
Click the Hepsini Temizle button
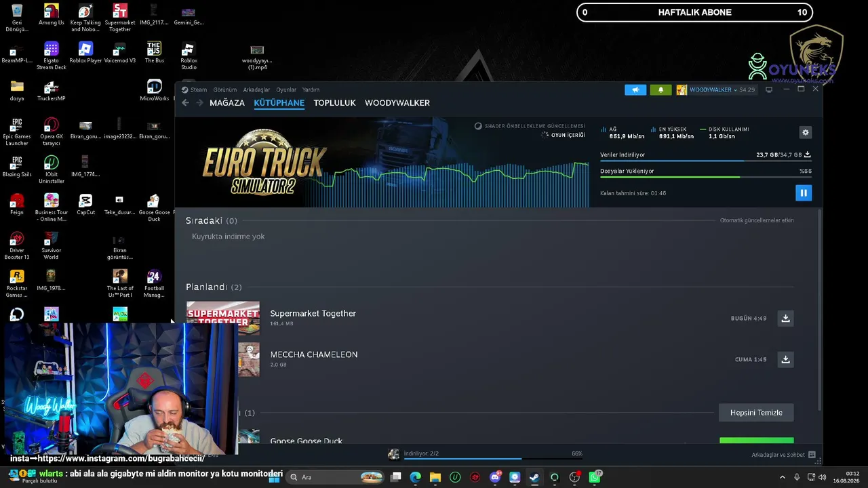click(x=756, y=413)
